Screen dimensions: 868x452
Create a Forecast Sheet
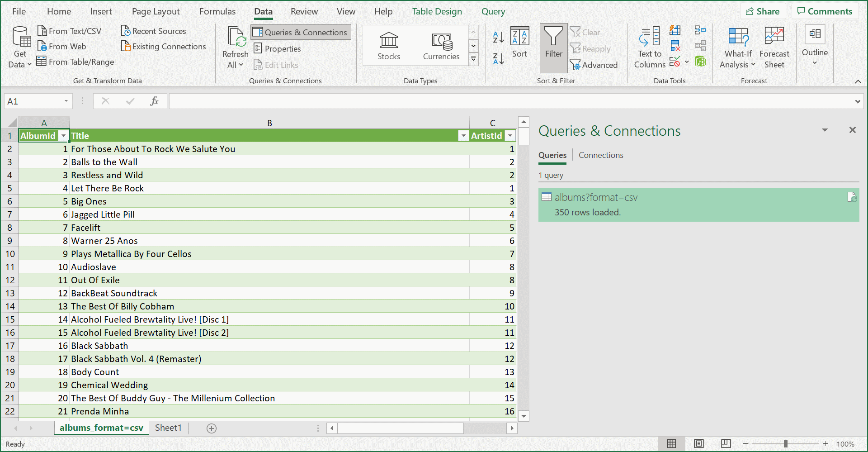click(774, 48)
